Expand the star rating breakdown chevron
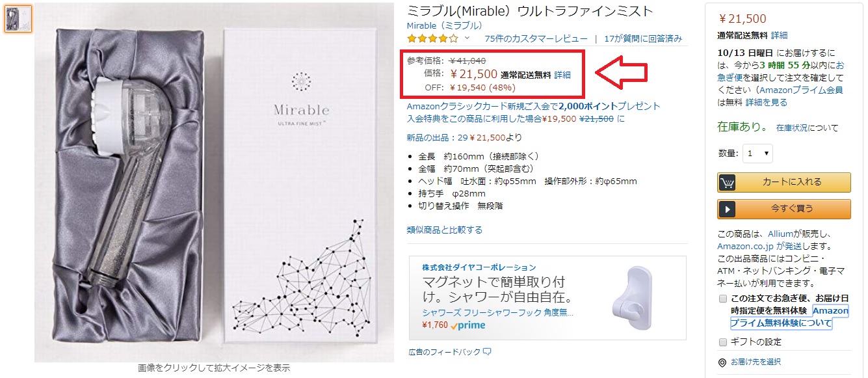Screen dimensions: 868x378 point(467,38)
